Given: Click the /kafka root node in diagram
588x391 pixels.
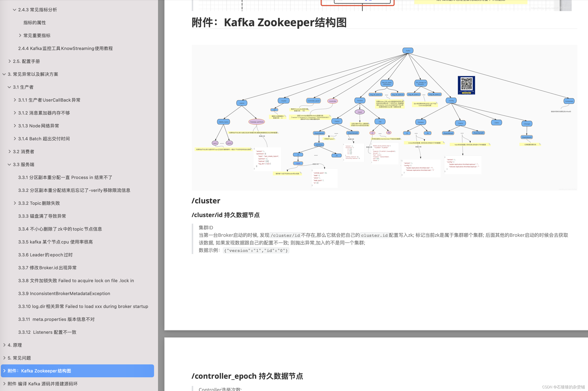Looking at the screenshot, I should [x=408, y=51].
